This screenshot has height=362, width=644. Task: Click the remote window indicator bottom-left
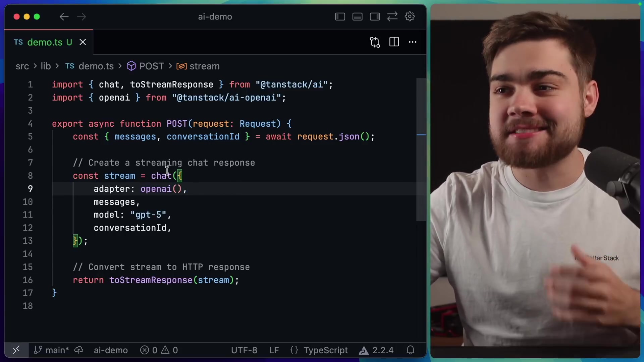click(16, 350)
